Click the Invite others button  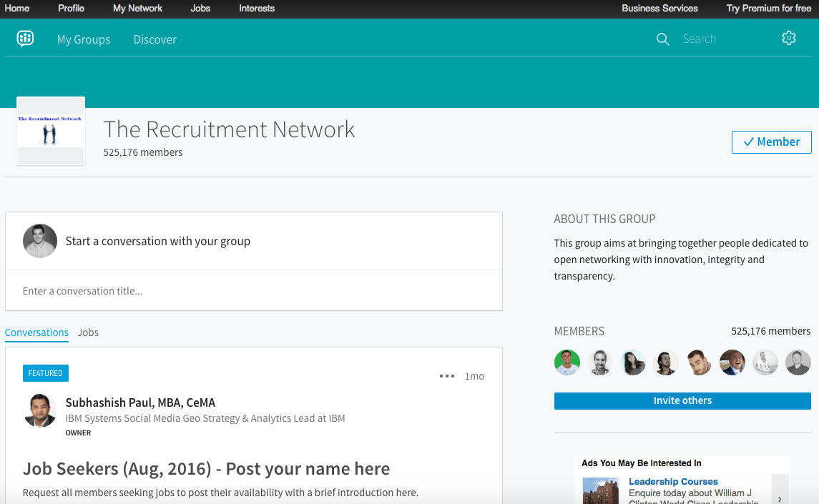pyautogui.click(x=682, y=400)
